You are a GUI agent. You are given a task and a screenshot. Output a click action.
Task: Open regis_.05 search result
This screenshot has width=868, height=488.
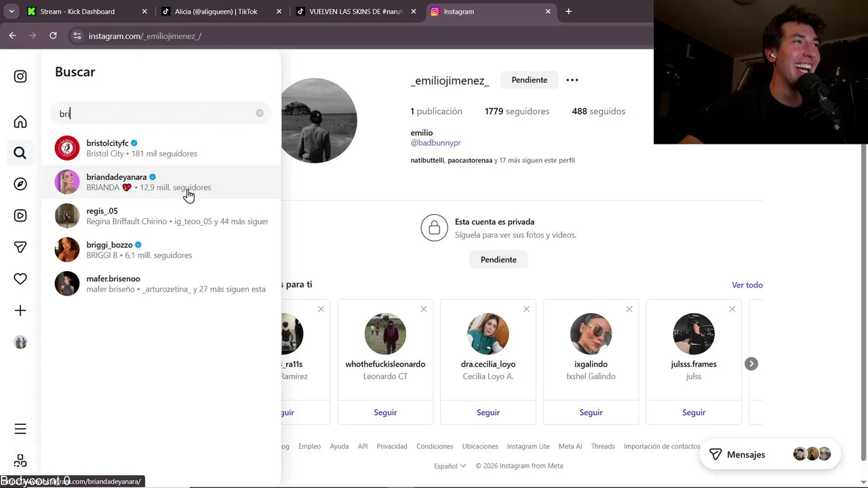pyautogui.click(x=161, y=216)
